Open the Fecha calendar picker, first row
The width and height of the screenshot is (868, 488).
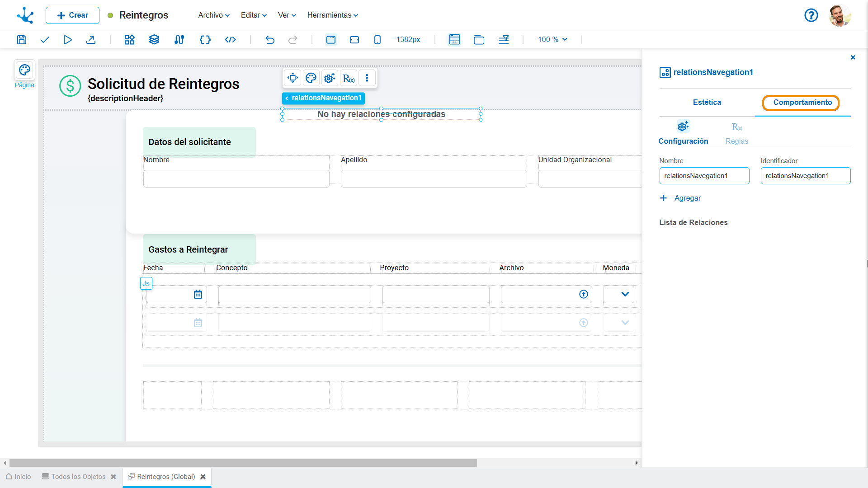pyautogui.click(x=198, y=295)
